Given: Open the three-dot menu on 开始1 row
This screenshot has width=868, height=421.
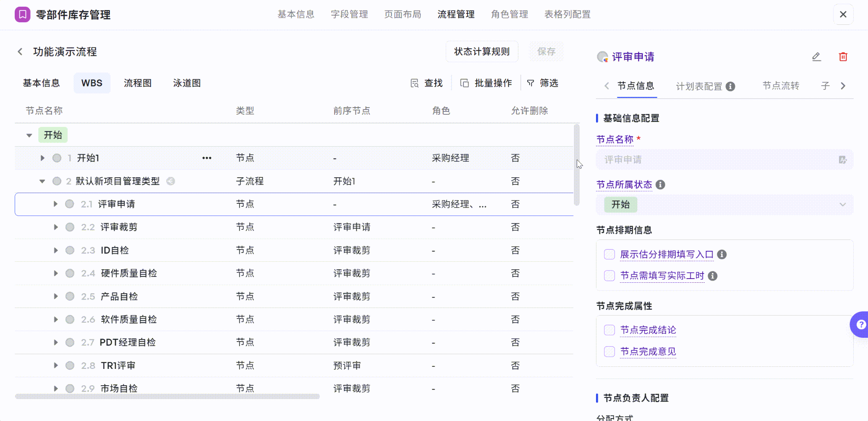Looking at the screenshot, I should 207,158.
